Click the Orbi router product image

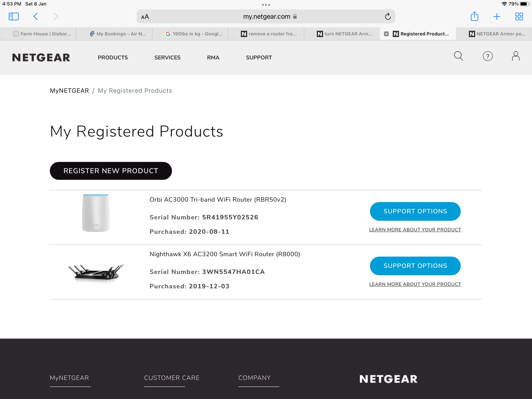(x=96, y=213)
